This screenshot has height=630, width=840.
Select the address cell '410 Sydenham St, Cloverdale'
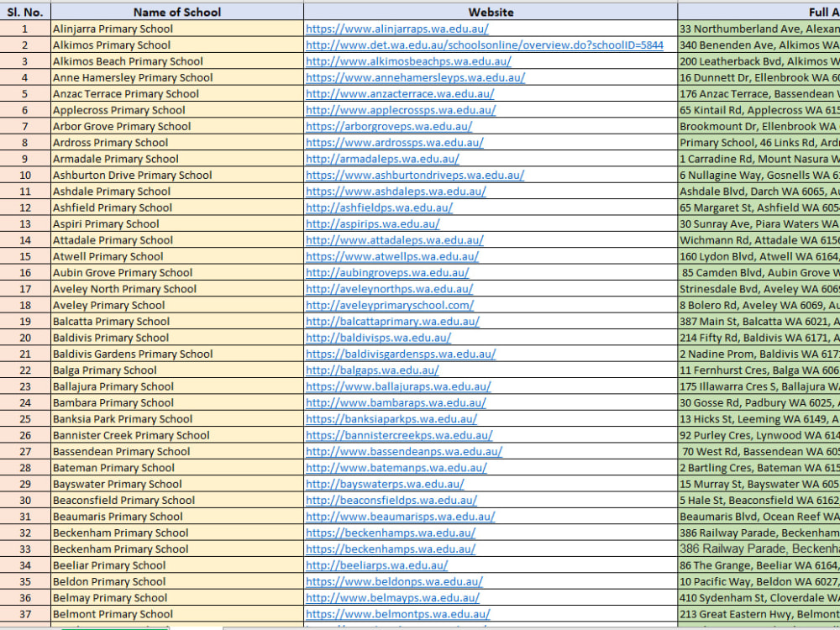pos(759,597)
